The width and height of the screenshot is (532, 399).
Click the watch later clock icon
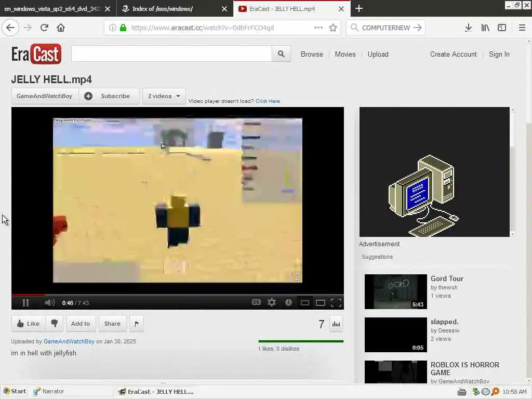pyautogui.click(x=288, y=302)
